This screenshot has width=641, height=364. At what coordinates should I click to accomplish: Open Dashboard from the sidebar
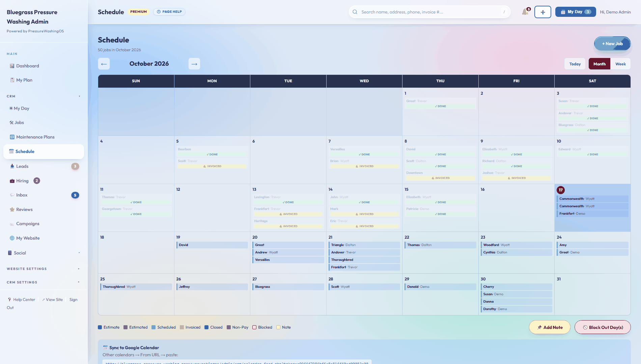tap(44, 66)
